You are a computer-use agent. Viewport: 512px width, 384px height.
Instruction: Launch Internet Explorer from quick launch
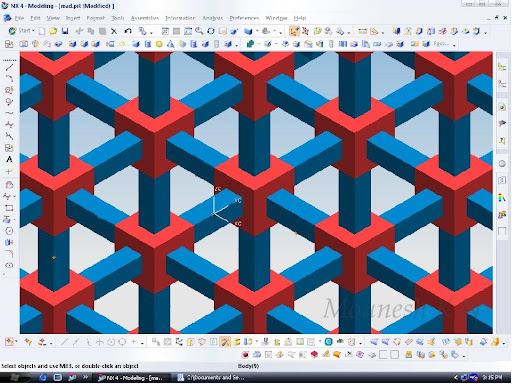(x=43, y=378)
